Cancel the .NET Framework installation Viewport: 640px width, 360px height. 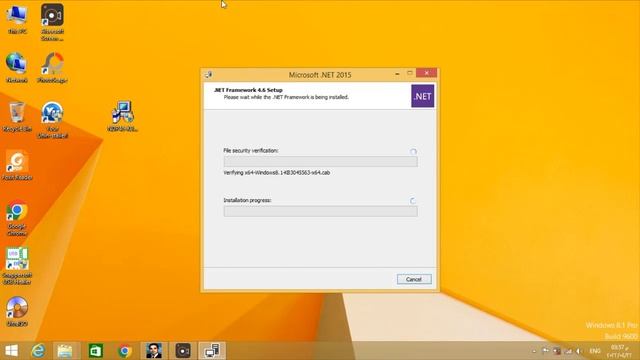click(414, 279)
